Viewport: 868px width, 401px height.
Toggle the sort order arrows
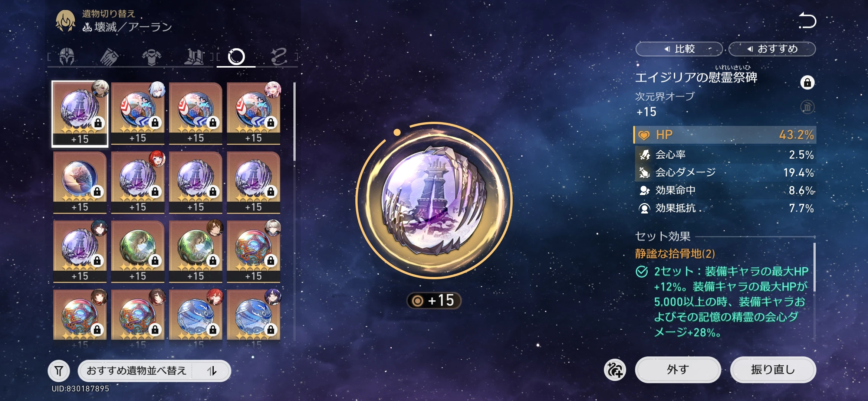[212, 371]
